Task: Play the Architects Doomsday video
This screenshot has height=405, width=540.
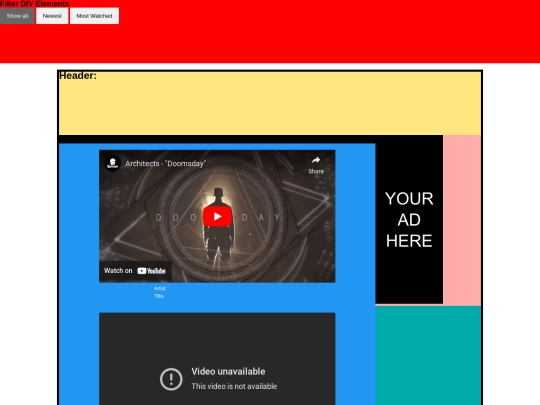Action: pyautogui.click(x=217, y=217)
